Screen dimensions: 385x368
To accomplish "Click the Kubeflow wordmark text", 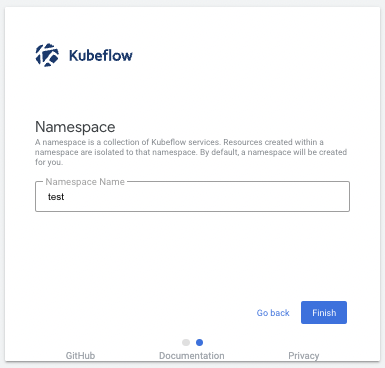I will pyautogui.click(x=101, y=55).
